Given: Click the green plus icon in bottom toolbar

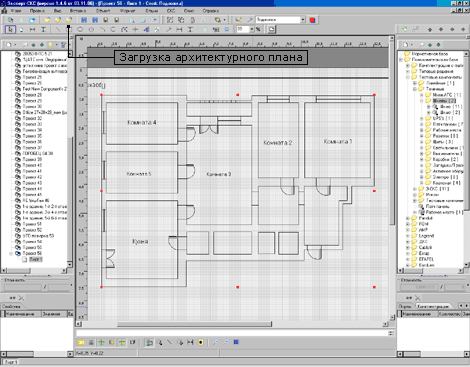Looking at the screenshot, I should pos(101,342).
